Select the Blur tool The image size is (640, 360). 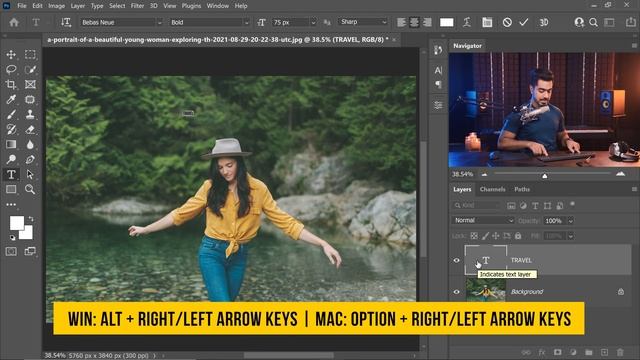pos(30,144)
